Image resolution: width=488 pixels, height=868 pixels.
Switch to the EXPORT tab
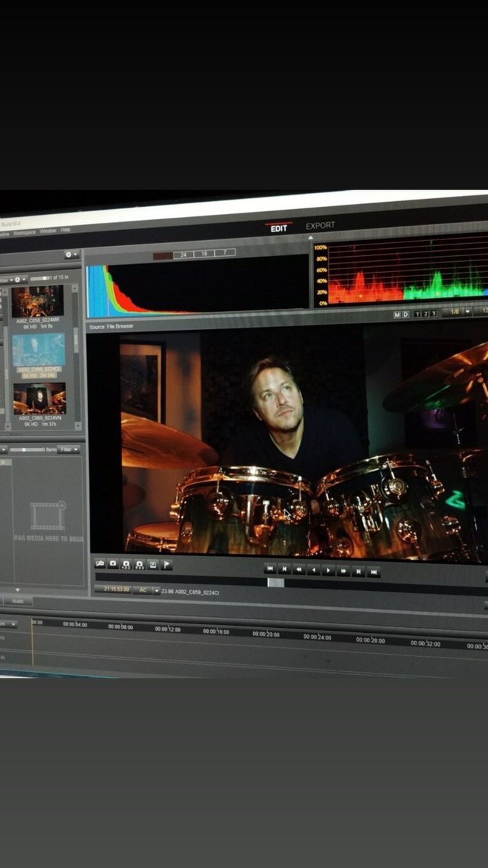[x=320, y=226]
